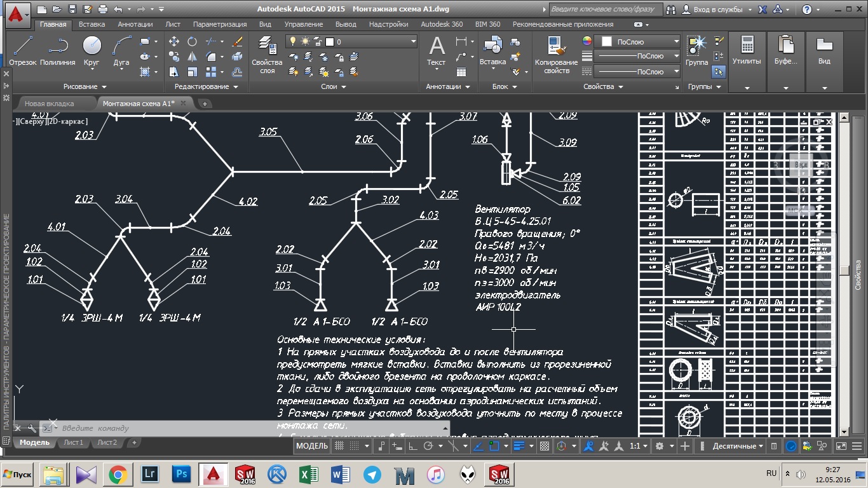Click the hatch tool icon in Рисование
Screen dimensions: 868x488
coord(145,72)
